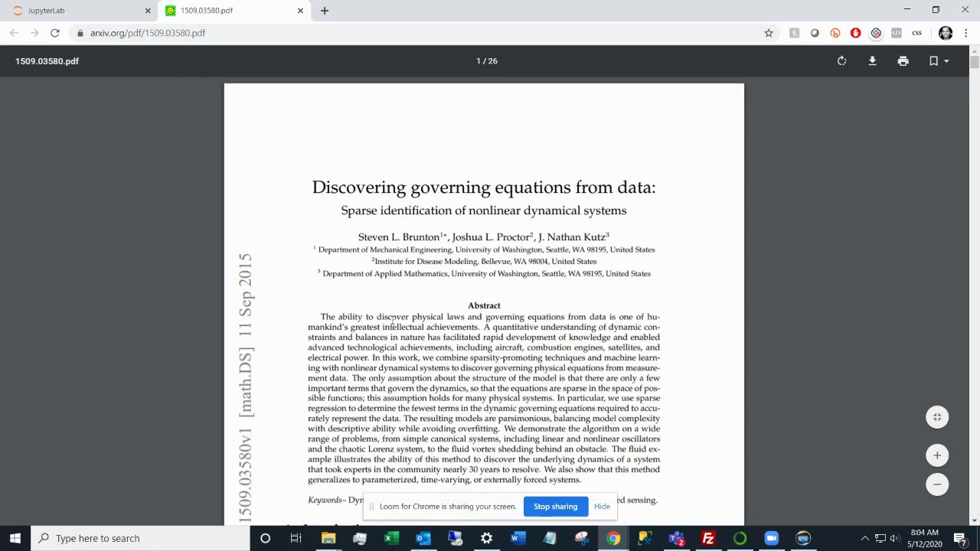Click the 'Abstract' heading
The width and height of the screenshot is (980, 551).
tap(484, 305)
